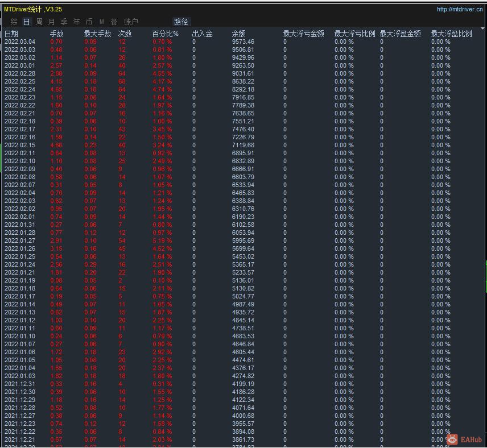The image size is (487, 448).
Task: Click the 最大浮盈金额 column header
Action: point(401,34)
